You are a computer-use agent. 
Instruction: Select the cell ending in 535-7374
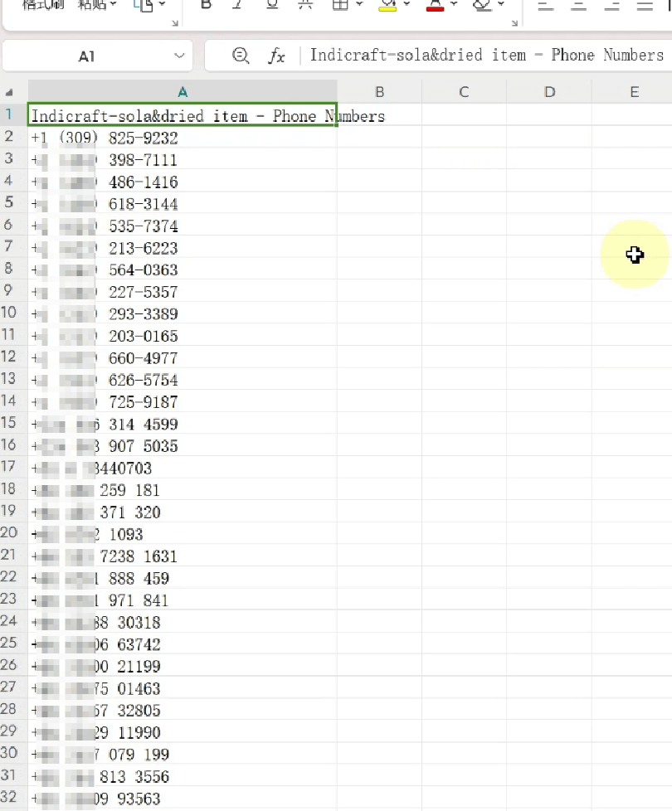click(x=182, y=226)
